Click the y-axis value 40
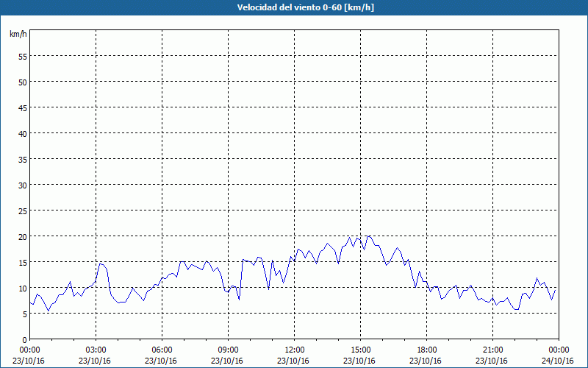 23,133
